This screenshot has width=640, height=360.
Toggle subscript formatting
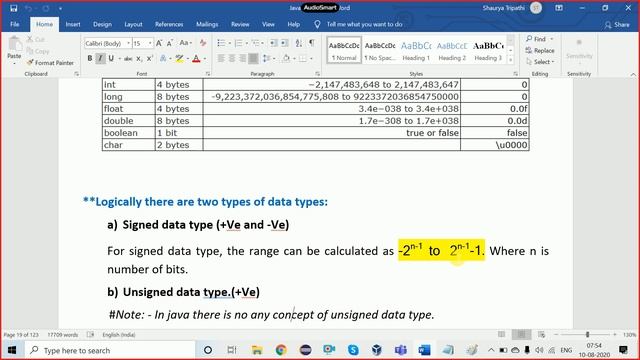(x=139, y=59)
